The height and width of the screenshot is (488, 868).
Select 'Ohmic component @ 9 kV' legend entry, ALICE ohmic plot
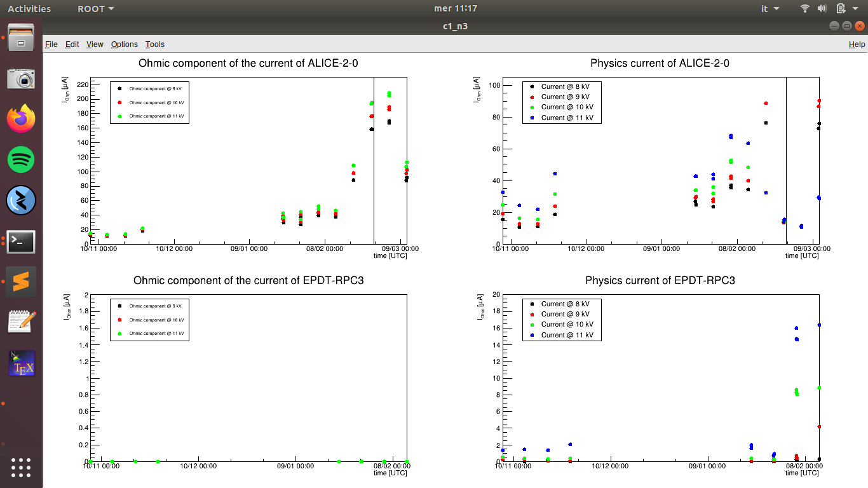point(151,89)
